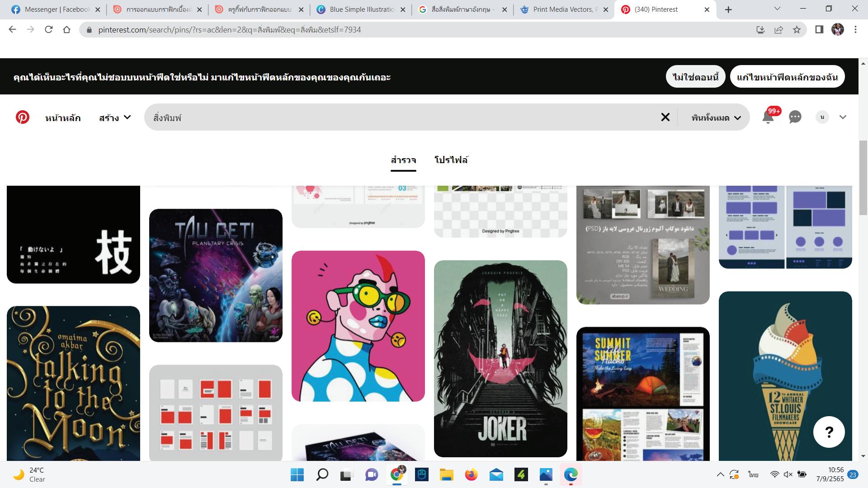Switch to the โปรไฟล์ tab

451,160
